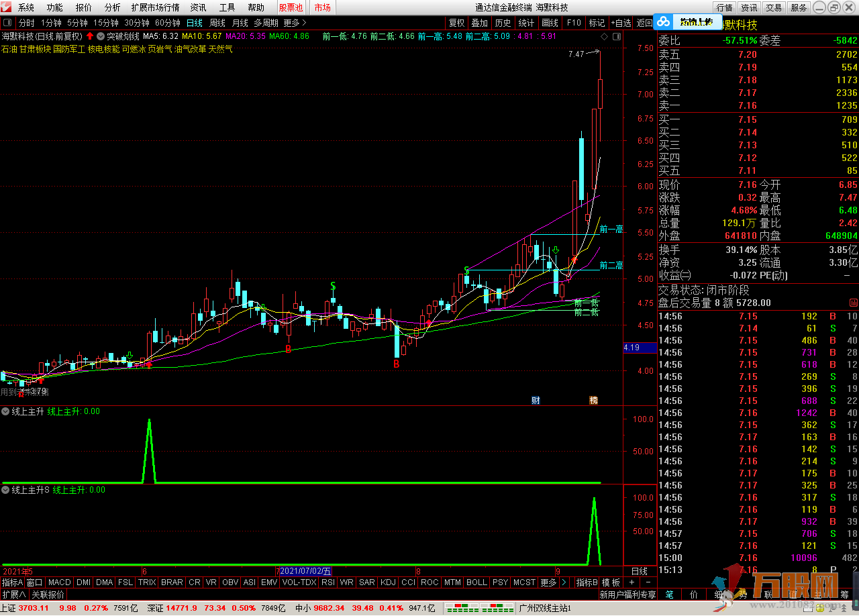Screen dimensions: 859x616
Task: Open the 关联报价 tab
Action: pos(48,595)
